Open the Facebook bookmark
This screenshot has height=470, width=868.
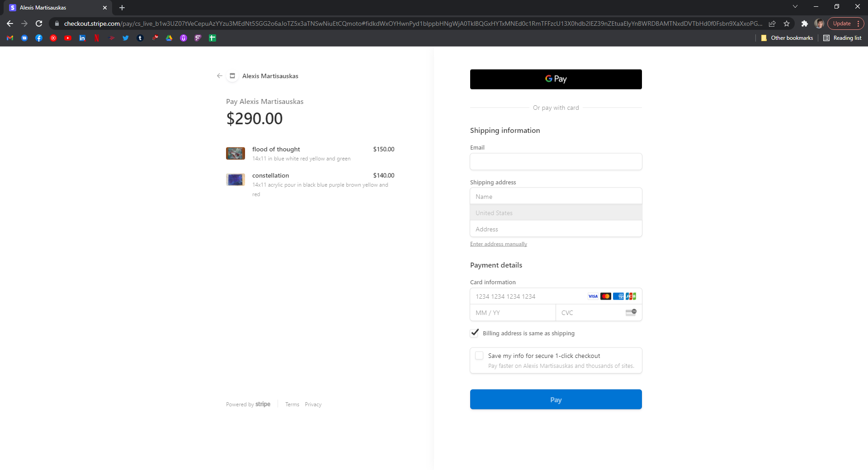click(x=39, y=38)
